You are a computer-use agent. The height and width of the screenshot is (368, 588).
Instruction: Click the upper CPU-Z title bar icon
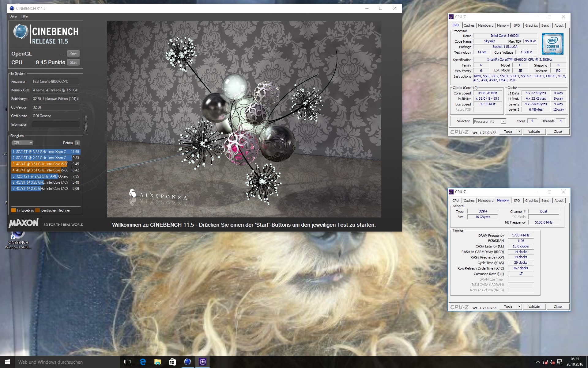[x=451, y=17]
